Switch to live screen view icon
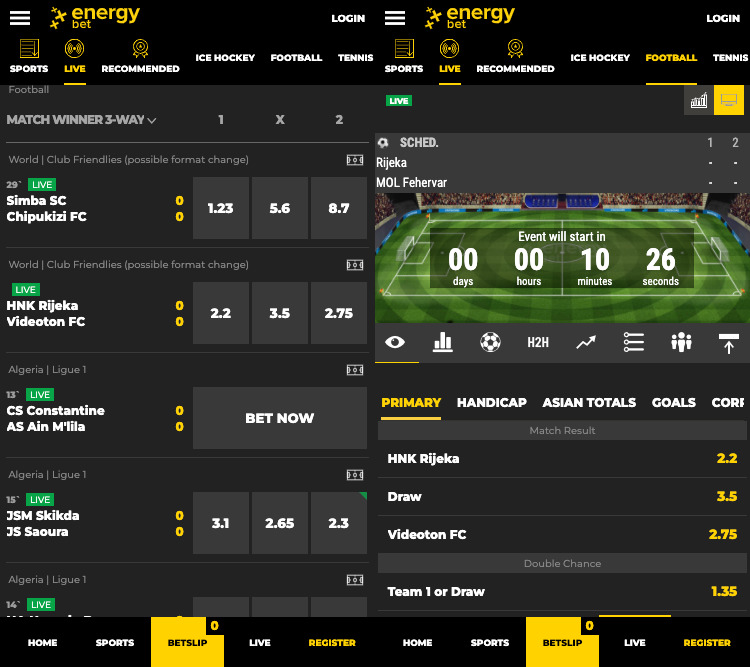The image size is (750, 667). click(729, 100)
